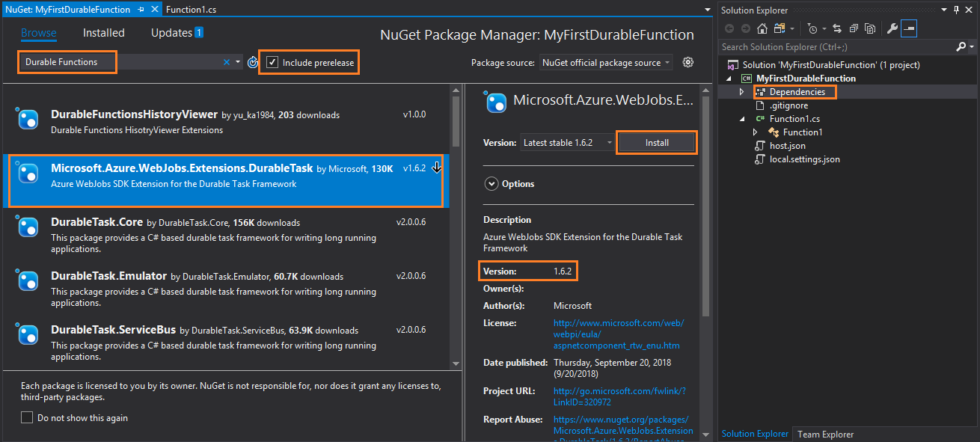Click the .gitignore file icon

click(760, 105)
